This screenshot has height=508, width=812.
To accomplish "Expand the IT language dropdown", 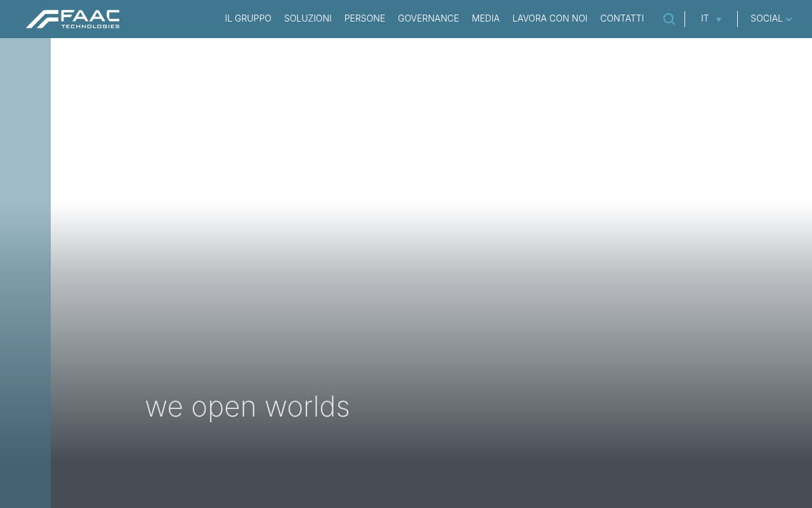I will tap(711, 19).
